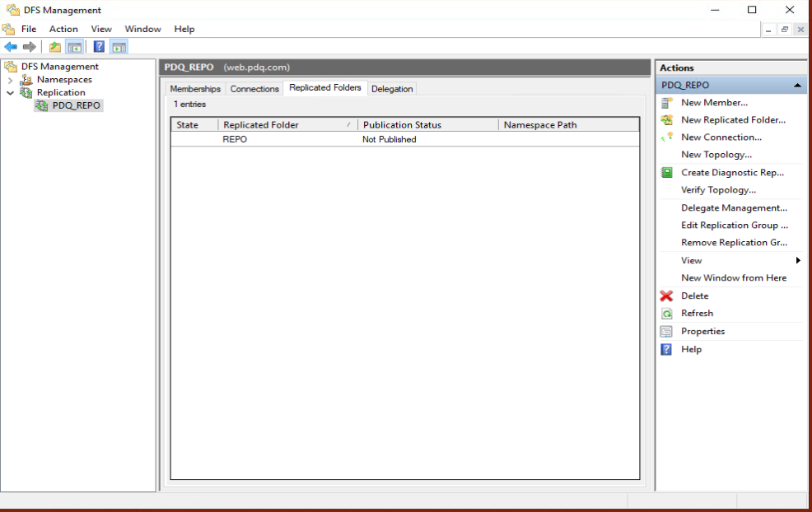
Task: Restore the inner MDI child window
Action: [785, 30]
